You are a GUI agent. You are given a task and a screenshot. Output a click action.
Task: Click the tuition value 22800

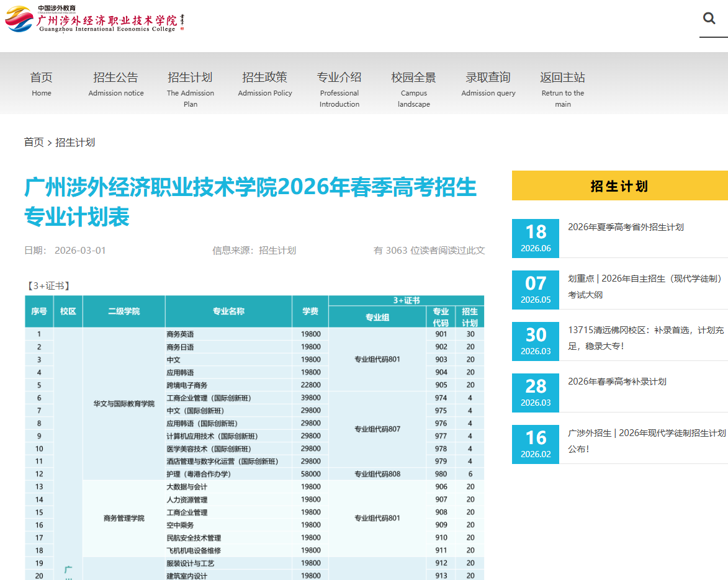(x=310, y=385)
